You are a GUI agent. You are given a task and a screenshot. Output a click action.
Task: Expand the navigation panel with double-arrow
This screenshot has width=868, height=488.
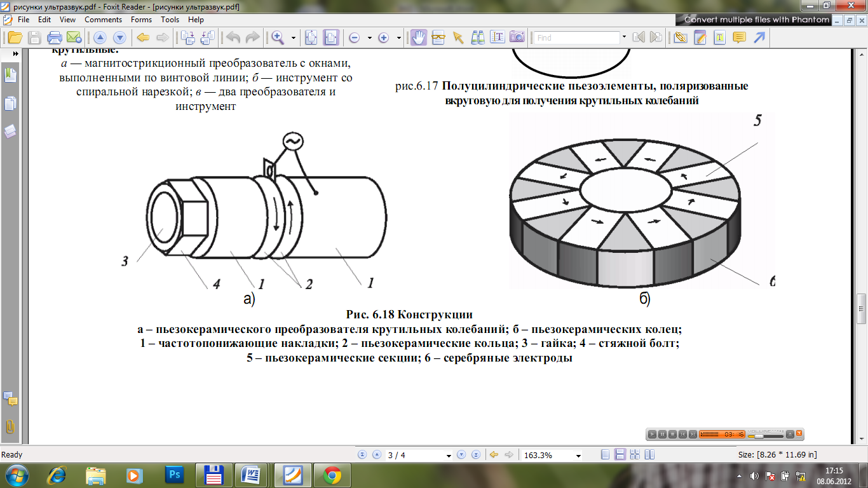[x=15, y=54]
